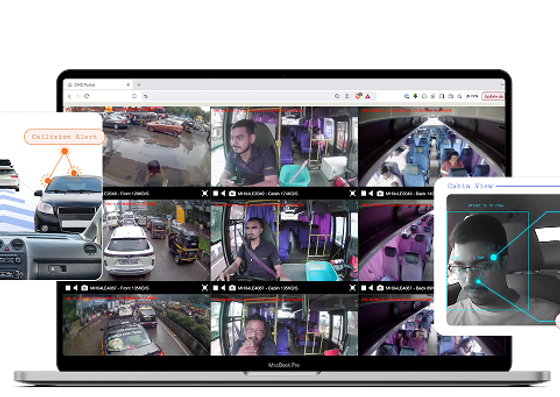This screenshot has width=560, height=397.
Task: Stop the middle-row Front camera stream
Action: (68, 288)
